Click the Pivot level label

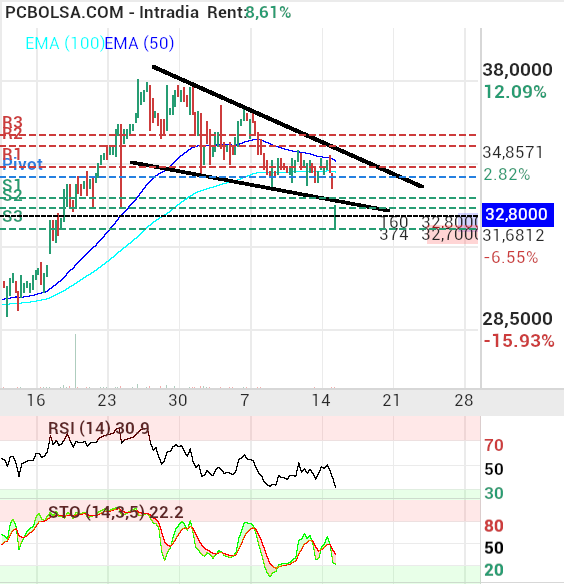coord(22,164)
